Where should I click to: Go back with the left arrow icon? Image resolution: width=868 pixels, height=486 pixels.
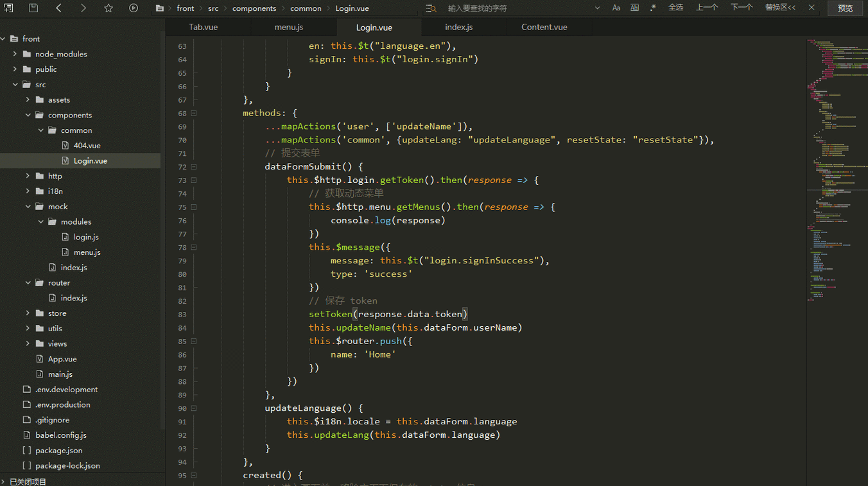tap(58, 8)
